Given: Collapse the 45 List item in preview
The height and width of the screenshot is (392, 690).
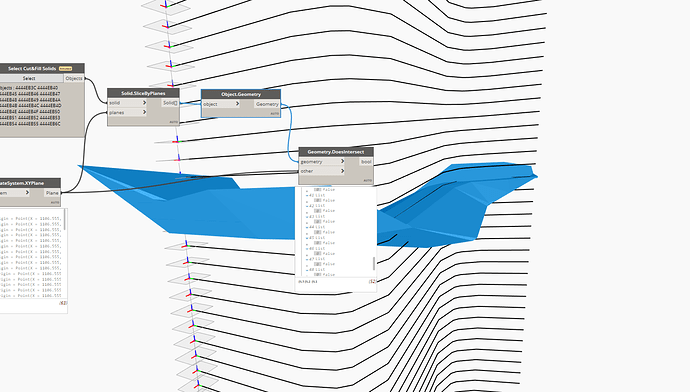Looking at the screenshot, I should point(307,238).
